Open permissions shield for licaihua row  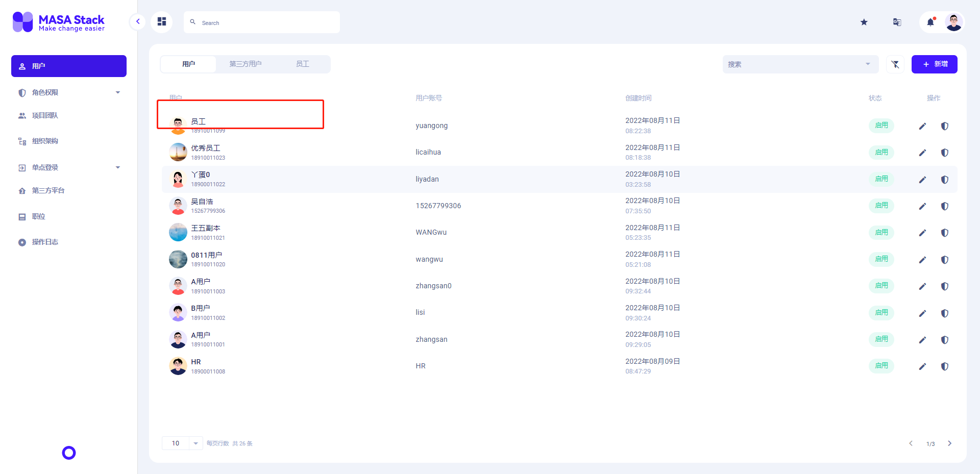[x=945, y=153]
